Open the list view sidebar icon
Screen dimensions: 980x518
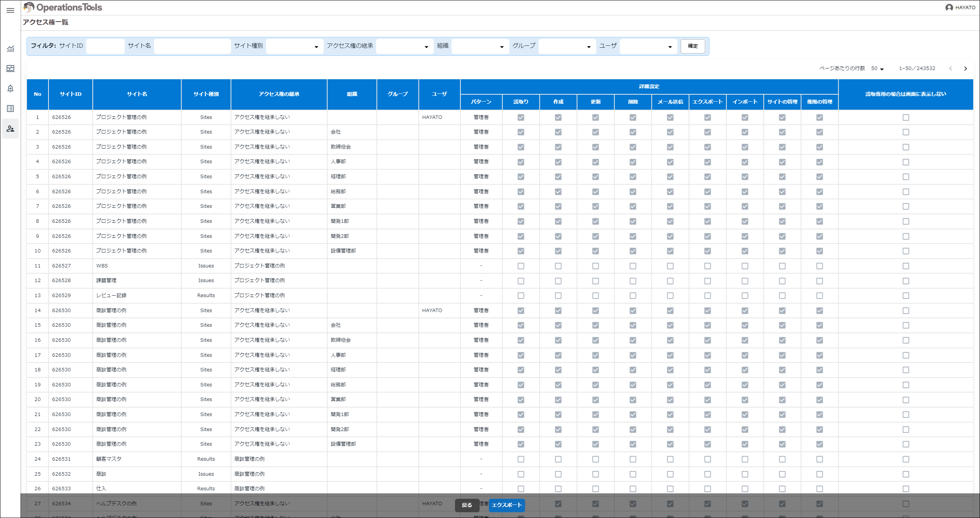10,109
